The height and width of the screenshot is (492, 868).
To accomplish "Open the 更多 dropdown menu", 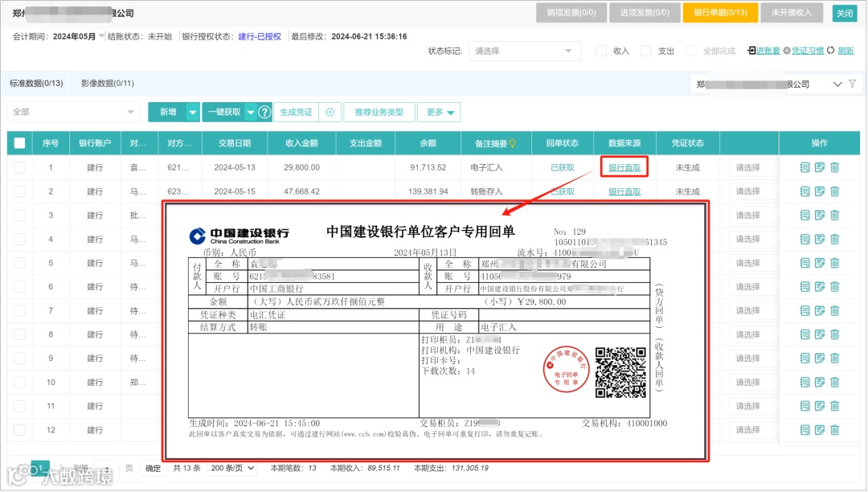I will [439, 113].
